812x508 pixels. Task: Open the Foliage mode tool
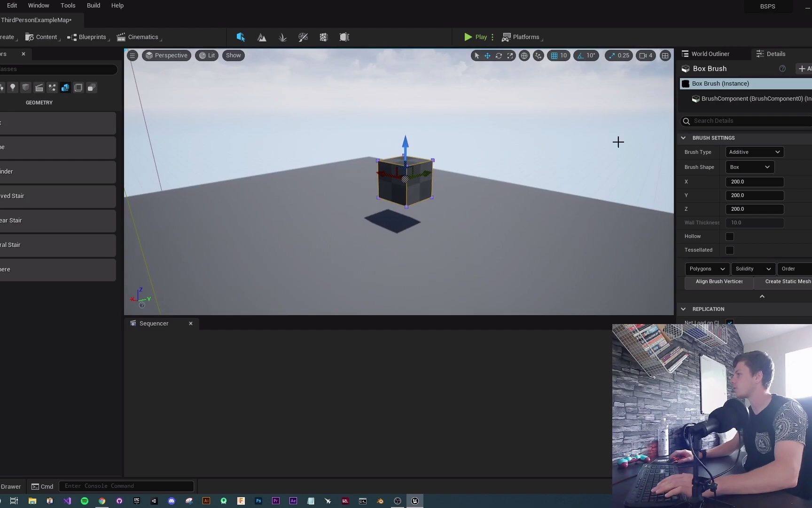click(282, 37)
